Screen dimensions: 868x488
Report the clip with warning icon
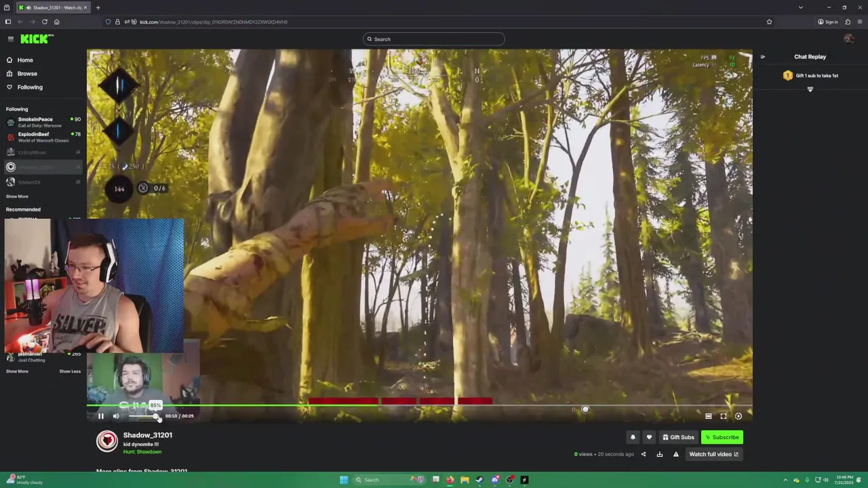676,454
